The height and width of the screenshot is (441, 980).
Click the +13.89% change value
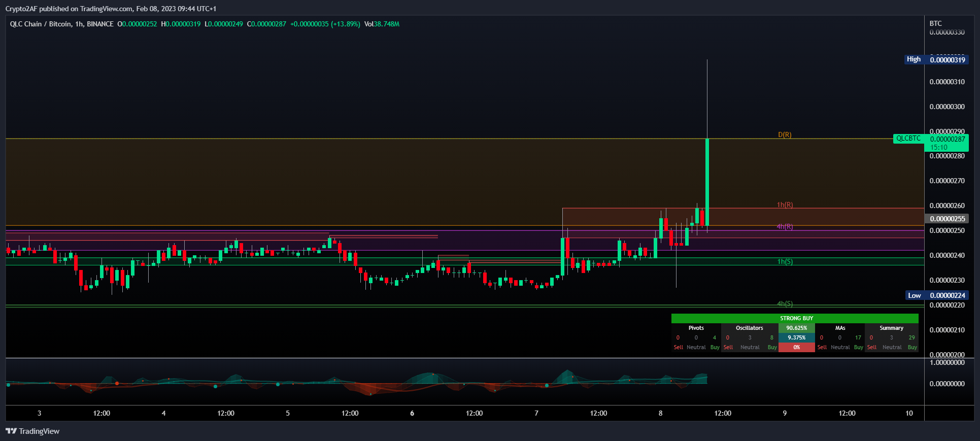point(346,24)
